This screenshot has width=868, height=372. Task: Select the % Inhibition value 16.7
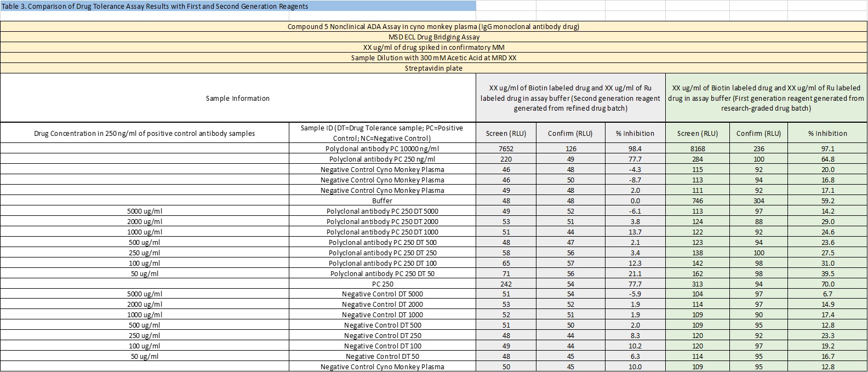pyautogui.click(x=827, y=357)
